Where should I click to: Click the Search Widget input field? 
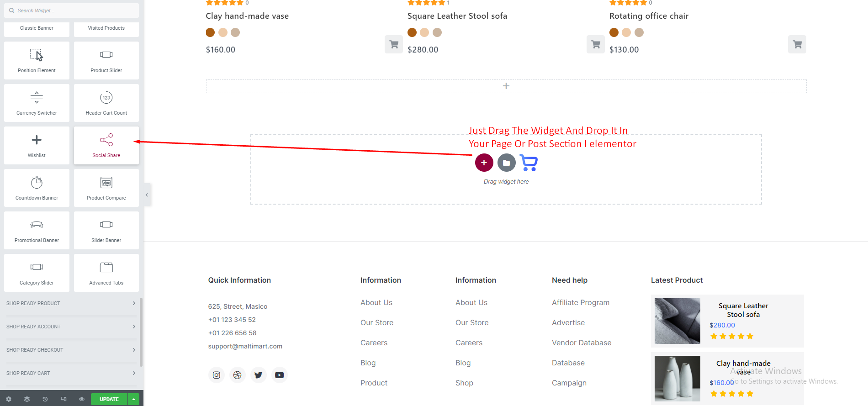(x=73, y=11)
